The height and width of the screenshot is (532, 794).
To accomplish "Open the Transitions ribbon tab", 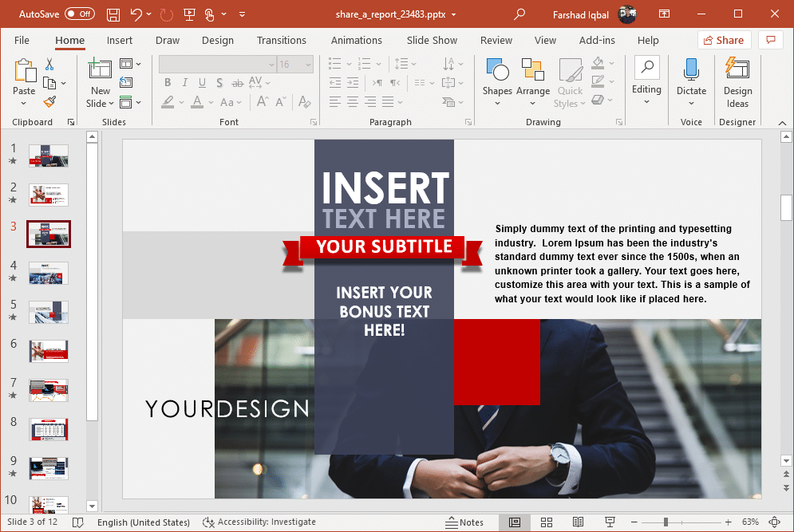I will pos(281,41).
